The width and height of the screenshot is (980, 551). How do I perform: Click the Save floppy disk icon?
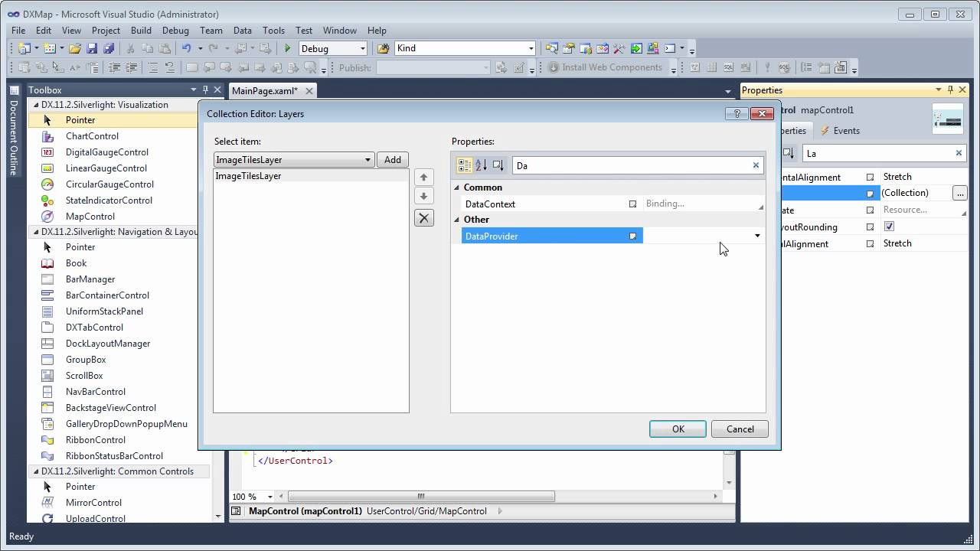[x=92, y=48]
